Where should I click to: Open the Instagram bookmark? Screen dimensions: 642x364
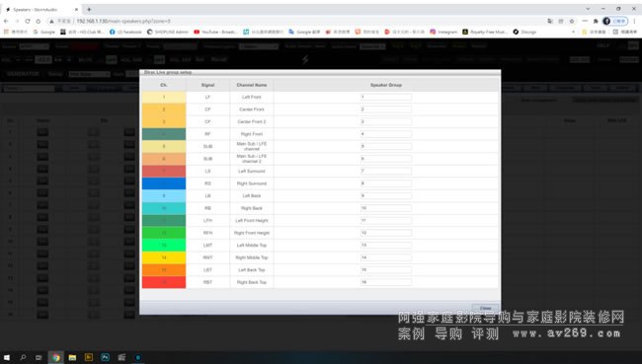click(x=443, y=32)
